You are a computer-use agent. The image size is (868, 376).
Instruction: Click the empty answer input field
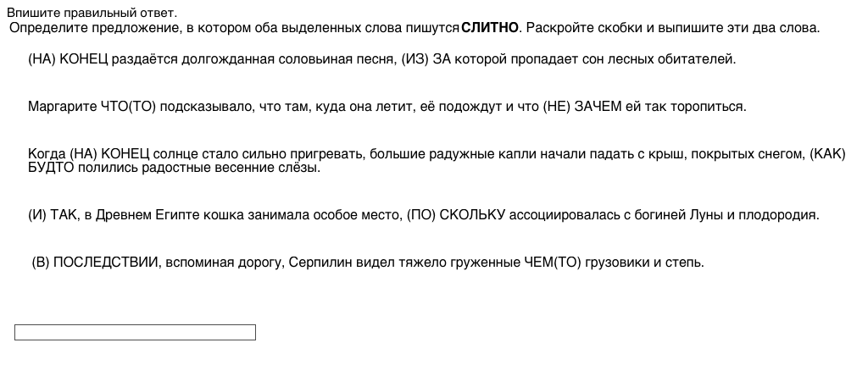coord(135,333)
